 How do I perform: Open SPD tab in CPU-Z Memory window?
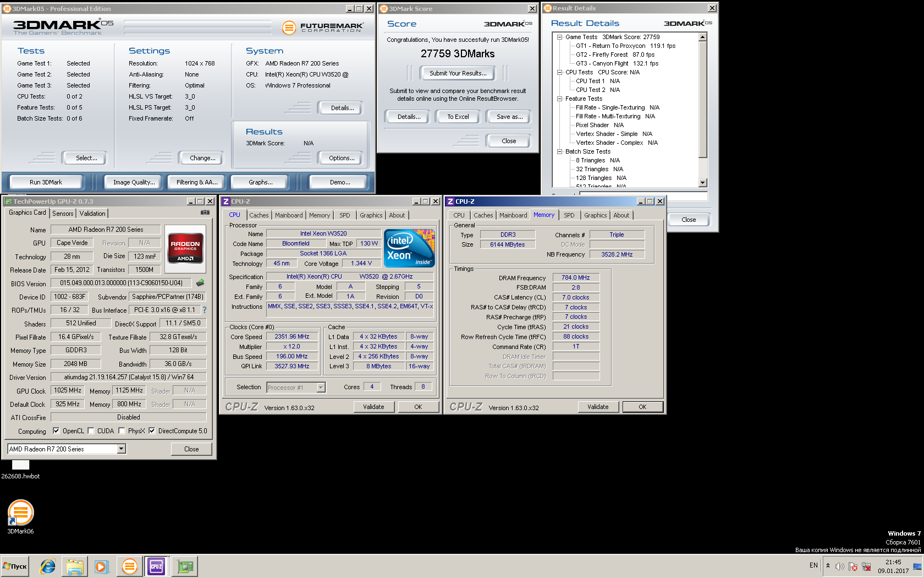coord(569,215)
